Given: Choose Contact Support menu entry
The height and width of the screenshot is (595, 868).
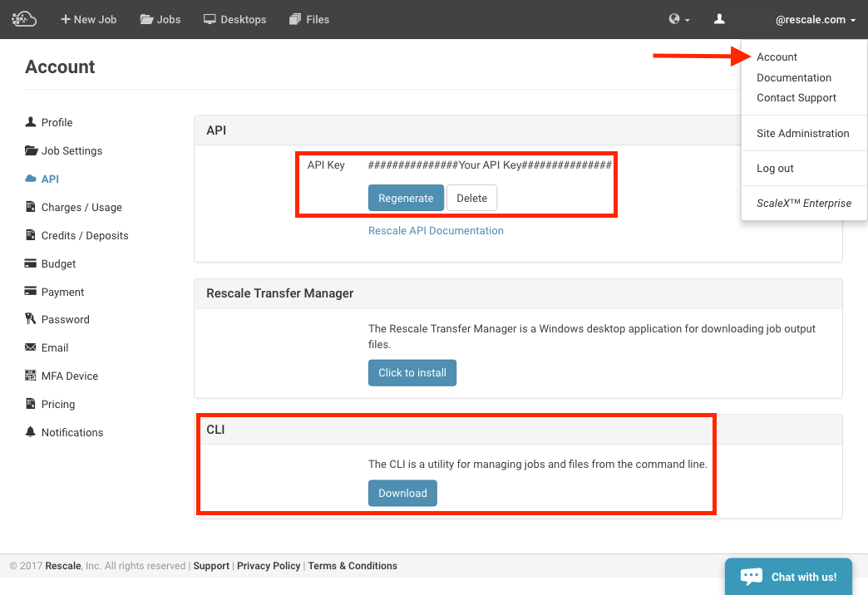Looking at the screenshot, I should pos(796,98).
